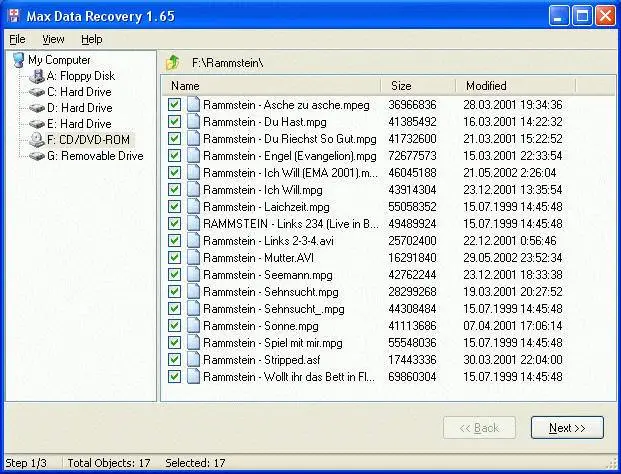Toggle the Rammstein - Laichzeit.mpg checkbox
The image size is (621, 474).
click(174, 206)
